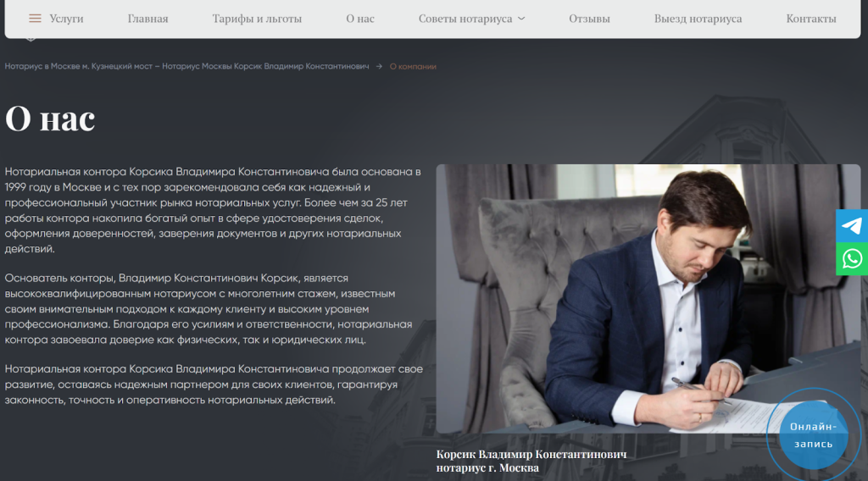The width and height of the screenshot is (868, 481).
Task: Click the Онлайн-запись round button
Action: click(x=813, y=435)
